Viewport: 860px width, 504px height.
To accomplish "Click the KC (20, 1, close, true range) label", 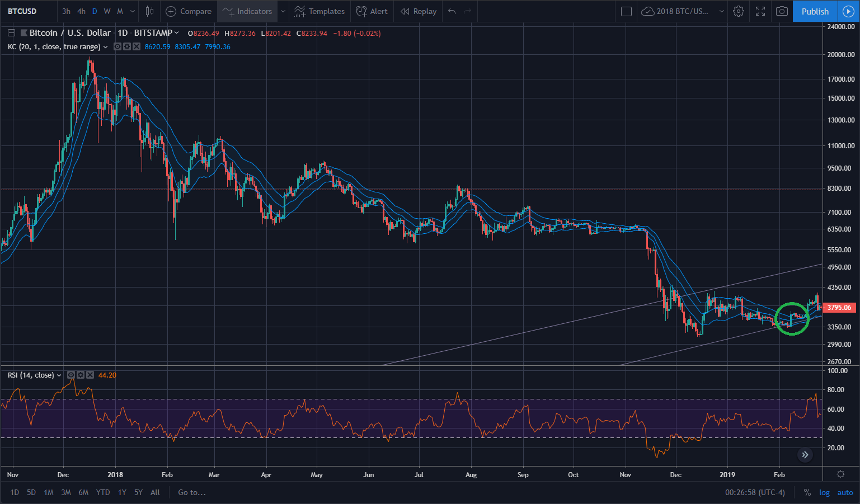I will pyautogui.click(x=54, y=47).
